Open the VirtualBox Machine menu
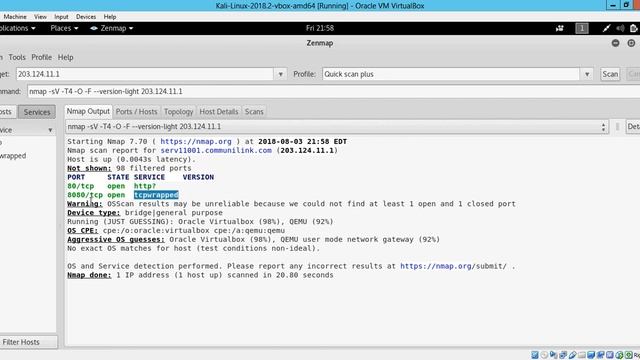Screen dimensions: 640x360 15,17
